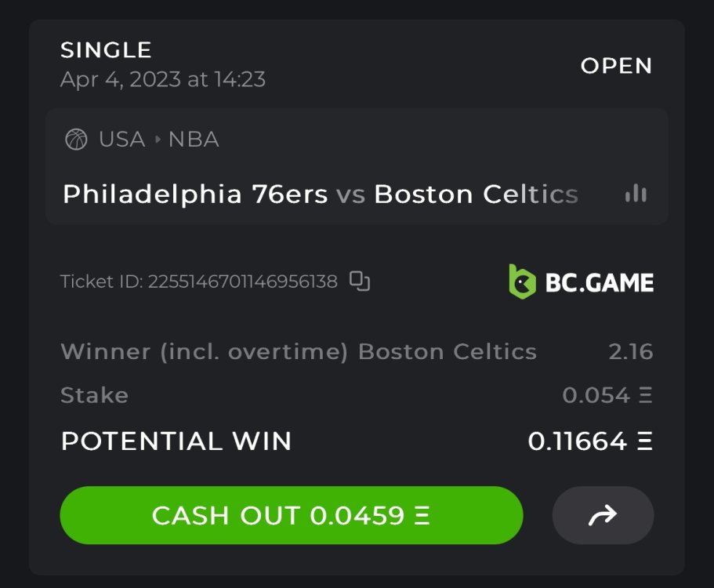This screenshot has width=714, height=588.
Task: Click the basketball sport icon
Action: [76, 140]
